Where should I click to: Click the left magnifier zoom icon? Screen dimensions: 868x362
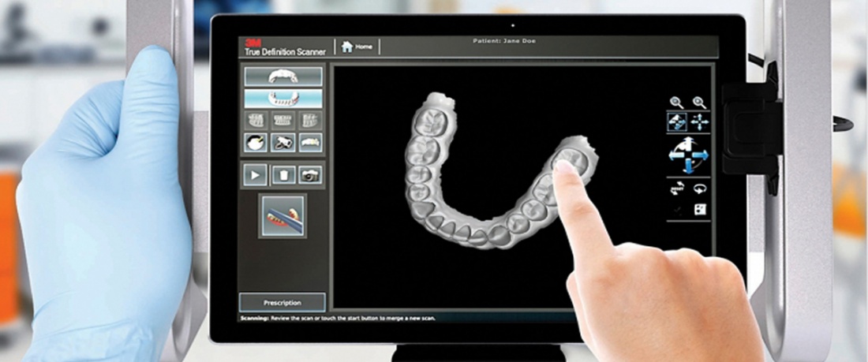[676, 103]
